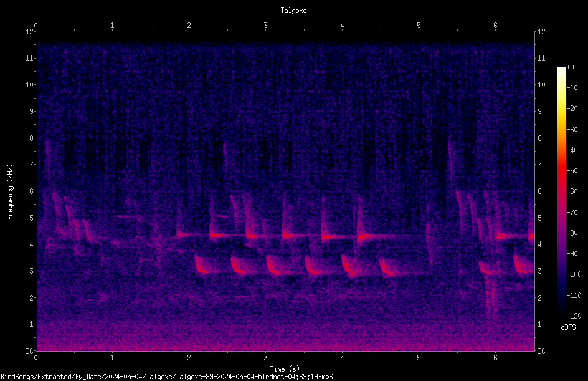Click the 2 kHz label on left axis
The height and width of the screenshot is (381, 588).
click(30, 297)
